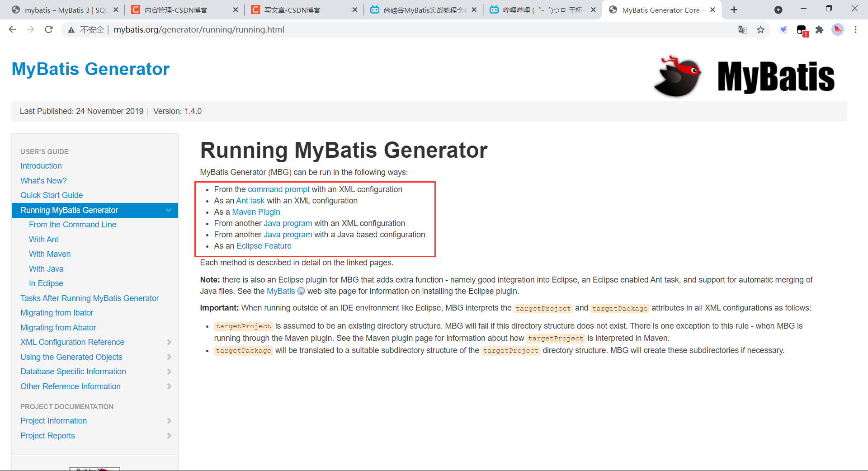Viewport: 868px width, 471px height.
Task: Follow the Ant task link
Action: point(250,201)
